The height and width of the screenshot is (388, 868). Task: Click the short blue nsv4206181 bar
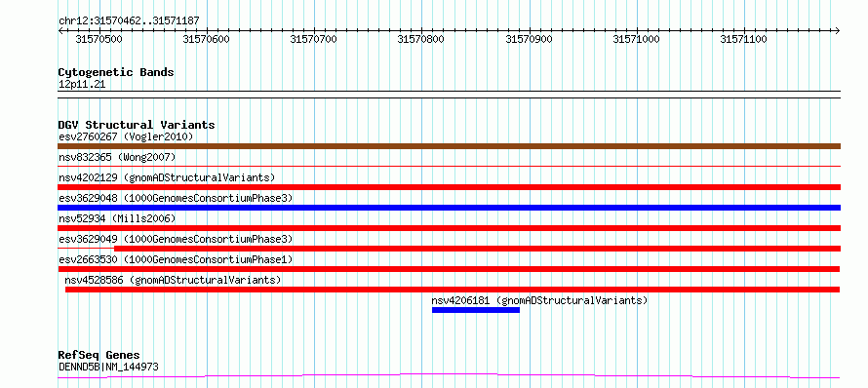[x=476, y=310]
